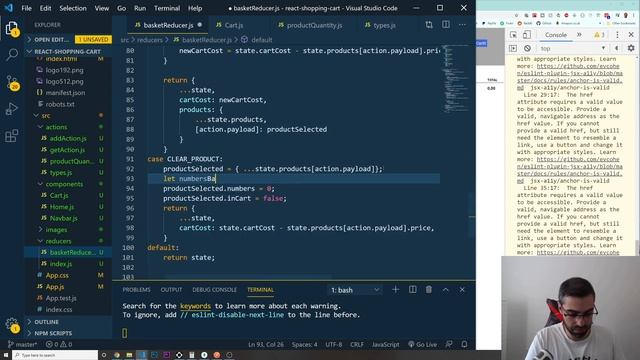Open the Help menu
The height and width of the screenshot is (360, 640).
coord(195,8)
